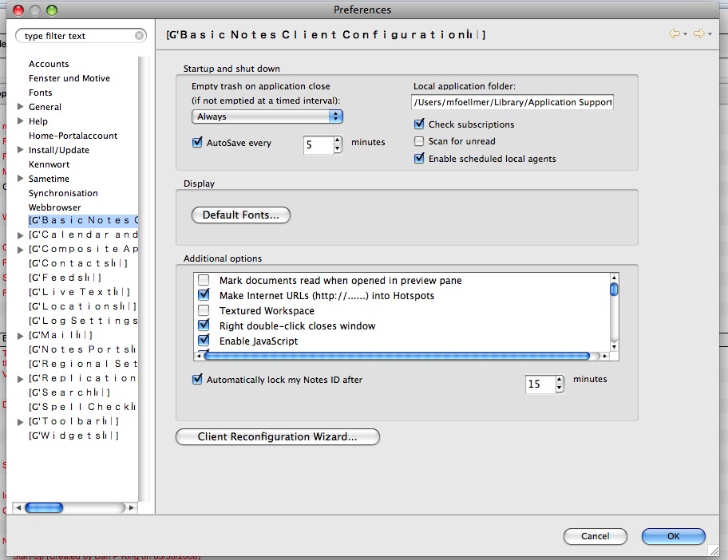This screenshot has width=728, height=560.
Task: Click the type filter text field
Action: click(78, 36)
